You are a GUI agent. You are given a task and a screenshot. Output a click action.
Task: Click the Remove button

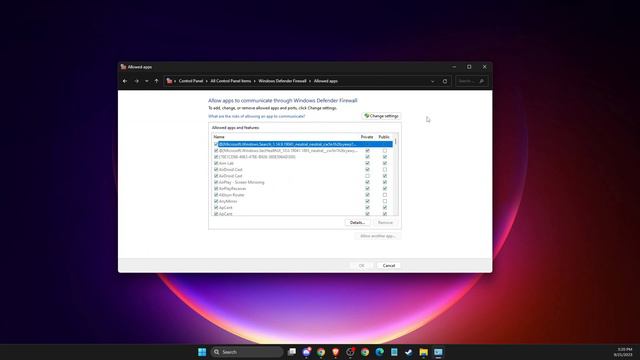click(x=385, y=222)
